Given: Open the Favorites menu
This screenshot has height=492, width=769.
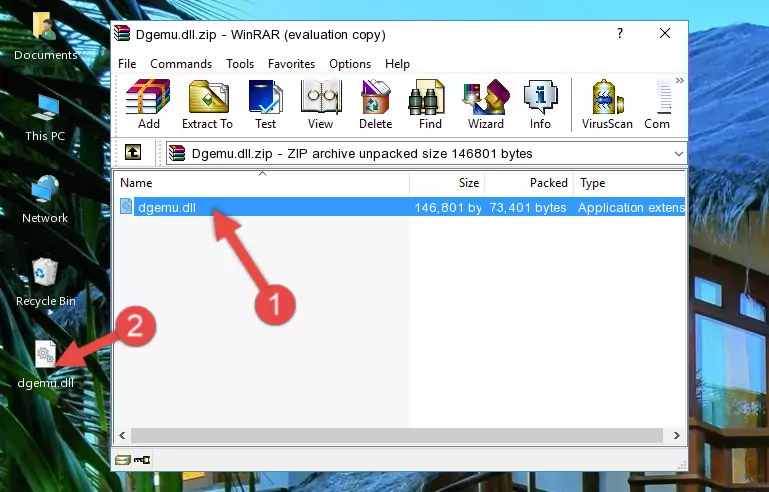Looking at the screenshot, I should (x=291, y=64).
